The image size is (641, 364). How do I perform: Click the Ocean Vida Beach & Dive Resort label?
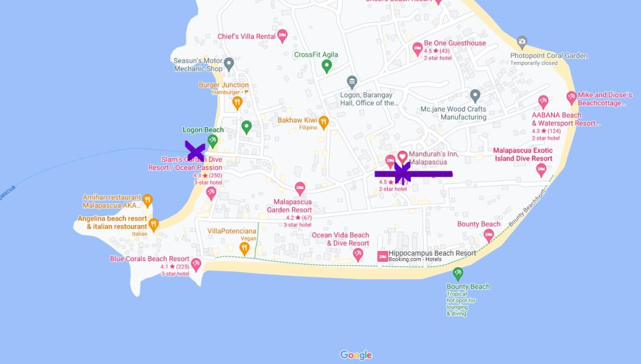(340, 239)
